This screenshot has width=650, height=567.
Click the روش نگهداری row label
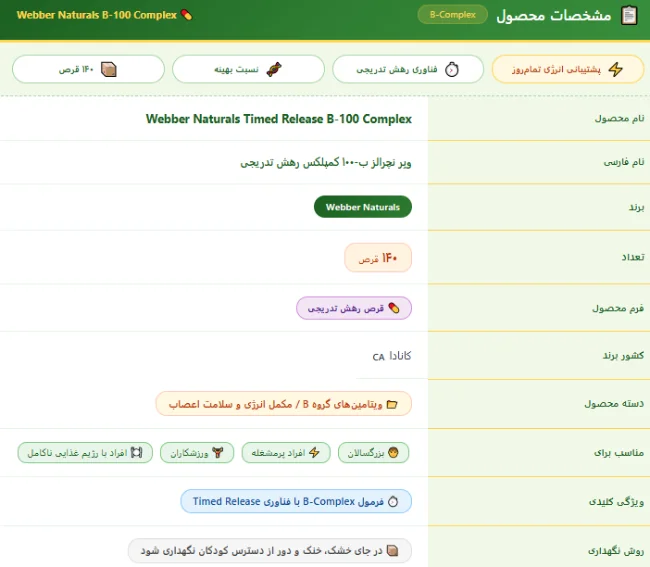[x=616, y=551]
